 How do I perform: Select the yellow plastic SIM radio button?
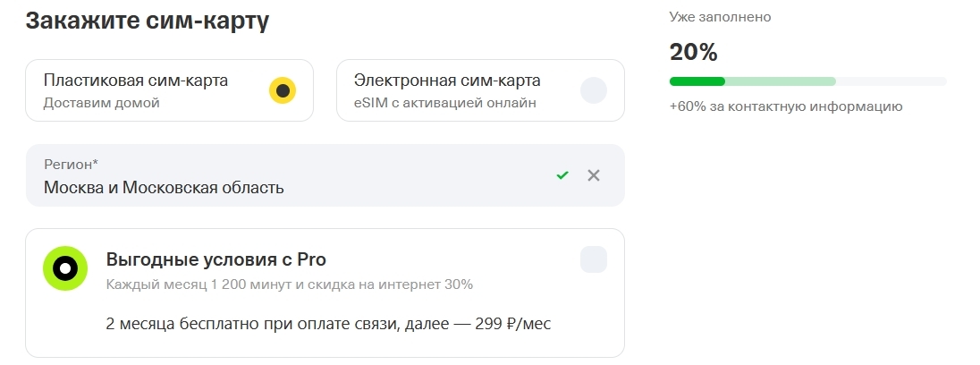283,90
